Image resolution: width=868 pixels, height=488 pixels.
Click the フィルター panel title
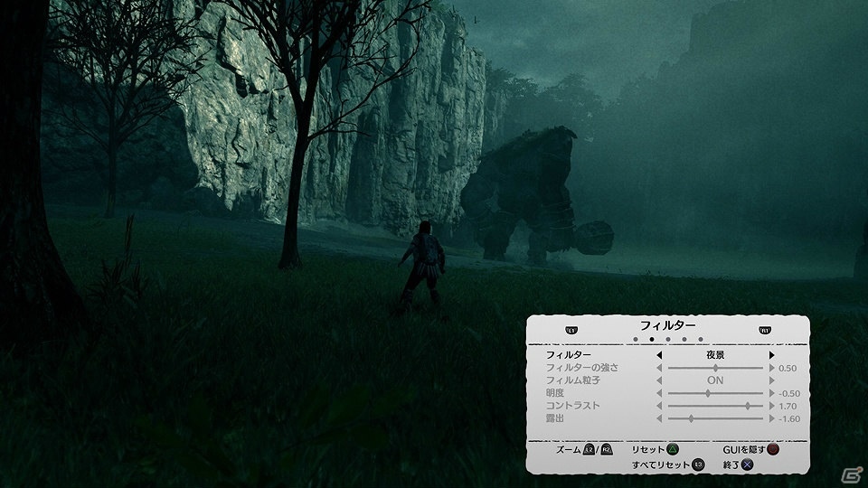(667, 325)
